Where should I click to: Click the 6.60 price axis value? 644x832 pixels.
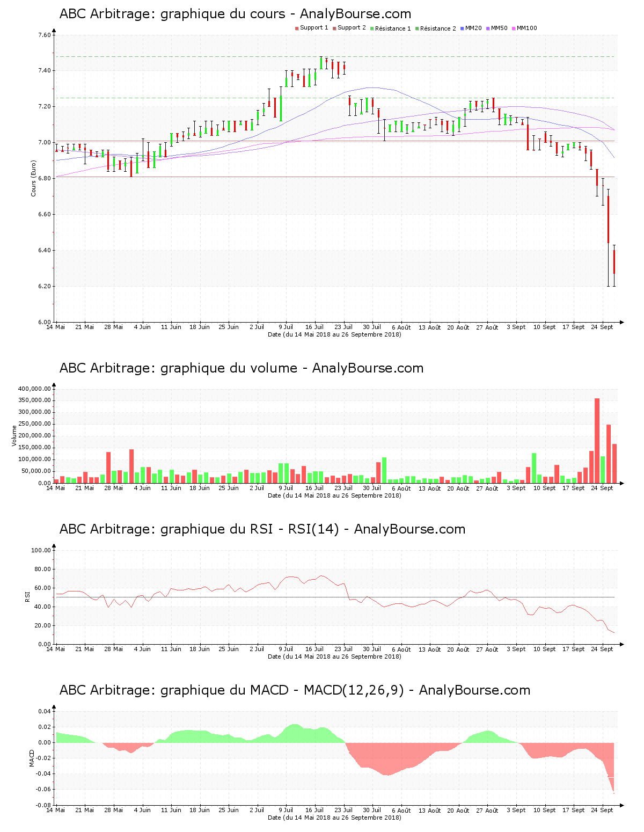44,214
